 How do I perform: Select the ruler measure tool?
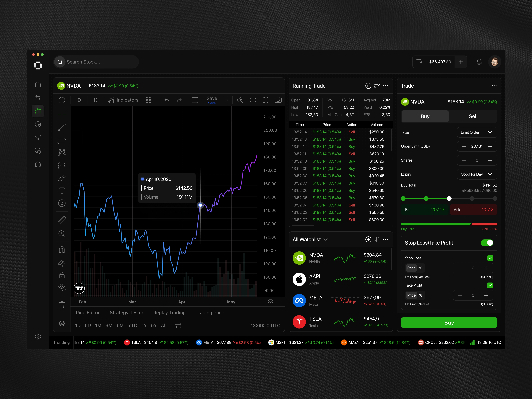pos(62,220)
